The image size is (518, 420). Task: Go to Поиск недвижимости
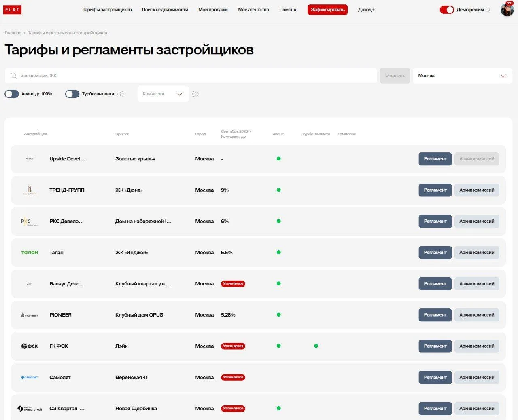pos(165,10)
